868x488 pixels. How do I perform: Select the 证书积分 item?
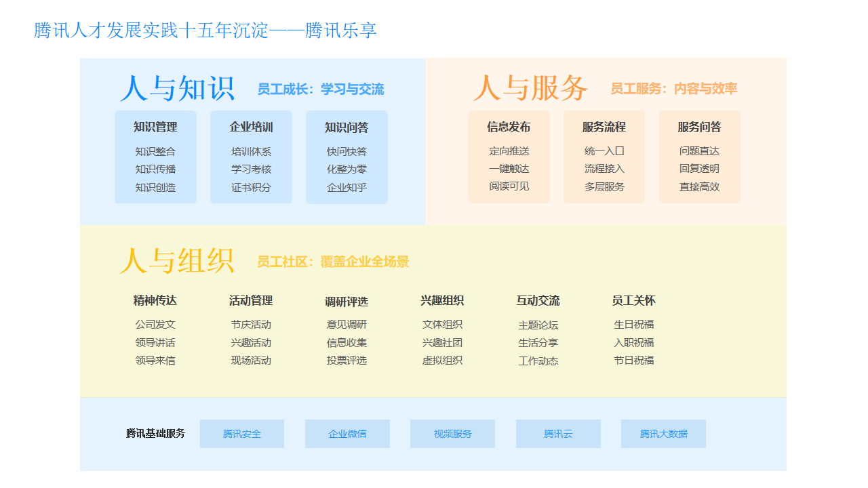tap(251, 187)
